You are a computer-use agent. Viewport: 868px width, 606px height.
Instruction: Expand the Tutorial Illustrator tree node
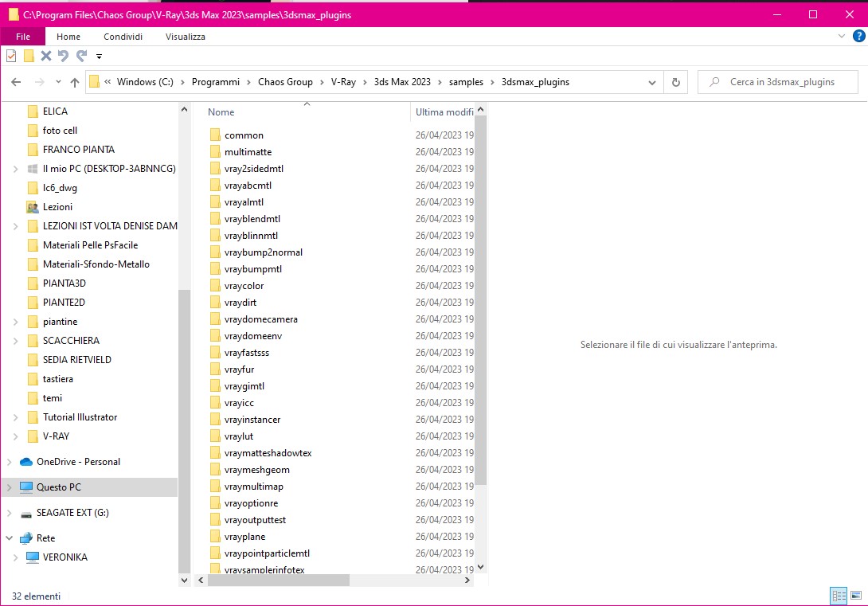click(x=15, y=417)
